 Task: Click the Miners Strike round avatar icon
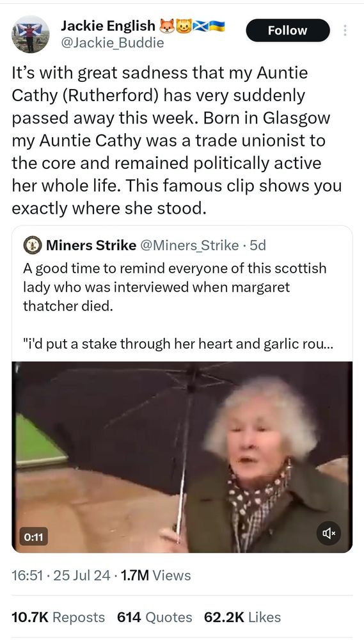[32, 245]
